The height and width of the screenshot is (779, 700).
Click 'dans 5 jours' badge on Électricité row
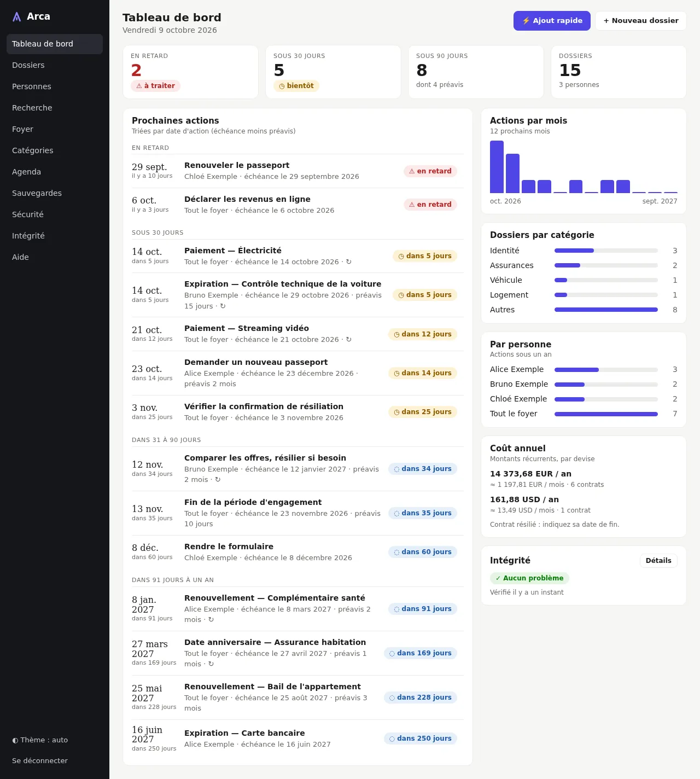pyautogui.click(x=425, y=256)
